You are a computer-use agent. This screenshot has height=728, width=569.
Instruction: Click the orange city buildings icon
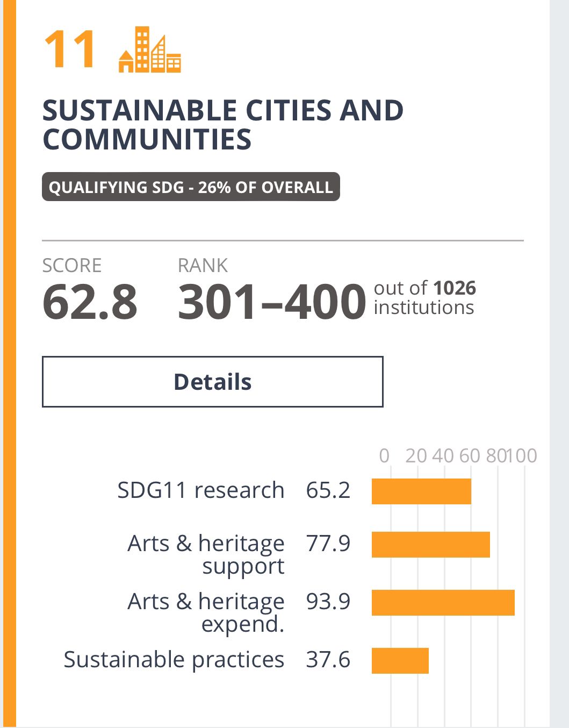point(150,49)
